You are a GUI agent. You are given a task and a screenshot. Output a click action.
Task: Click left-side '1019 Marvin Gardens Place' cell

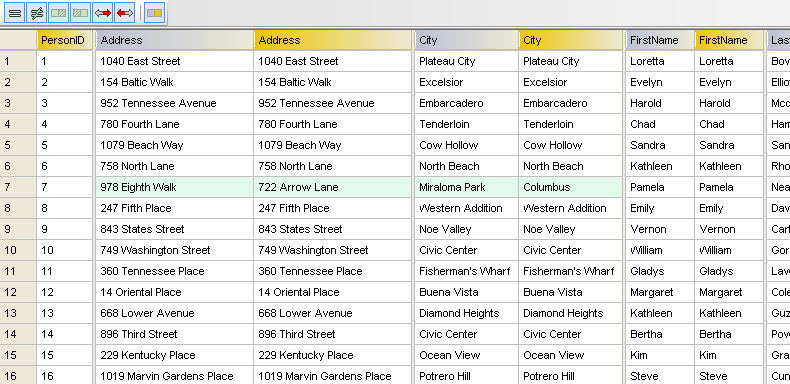coord(174,376)
